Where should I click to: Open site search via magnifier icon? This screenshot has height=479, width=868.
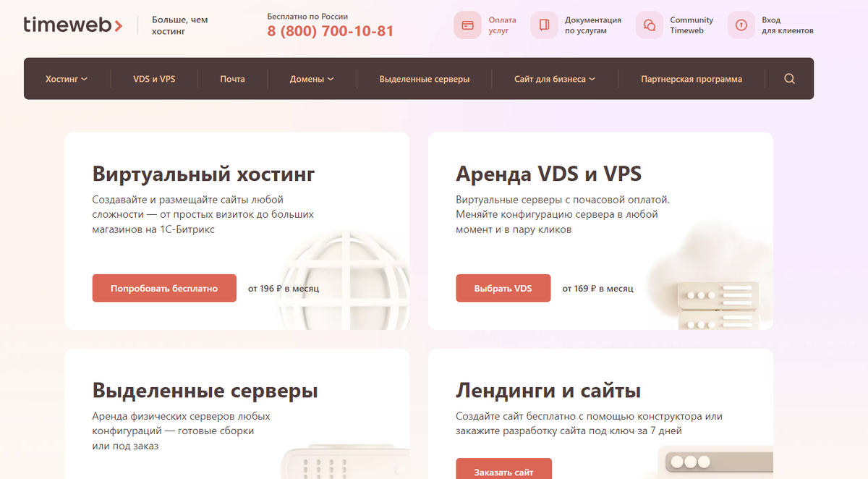click(x=789, y=79)
